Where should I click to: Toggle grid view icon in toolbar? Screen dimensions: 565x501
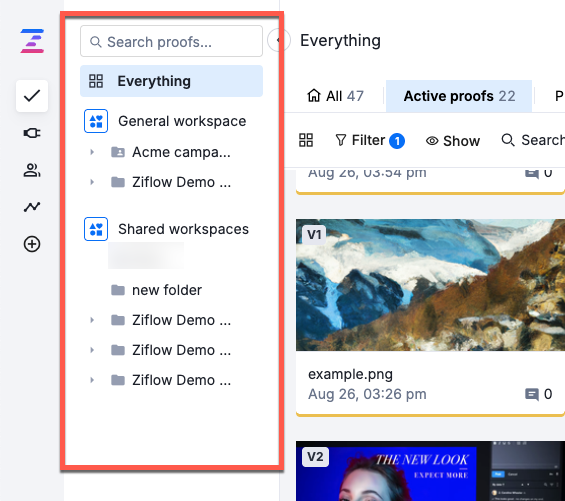(x=306, y=140)
